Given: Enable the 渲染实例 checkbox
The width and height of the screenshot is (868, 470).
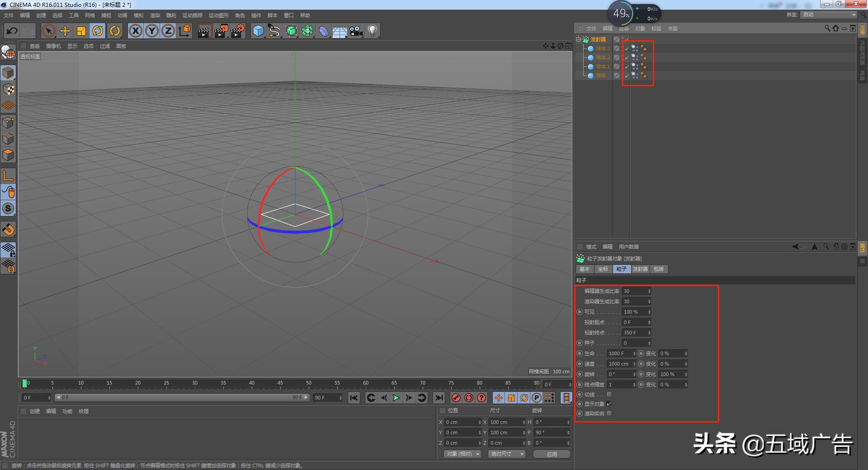Looking at the screenshot, I should click(x=609, y=414).
